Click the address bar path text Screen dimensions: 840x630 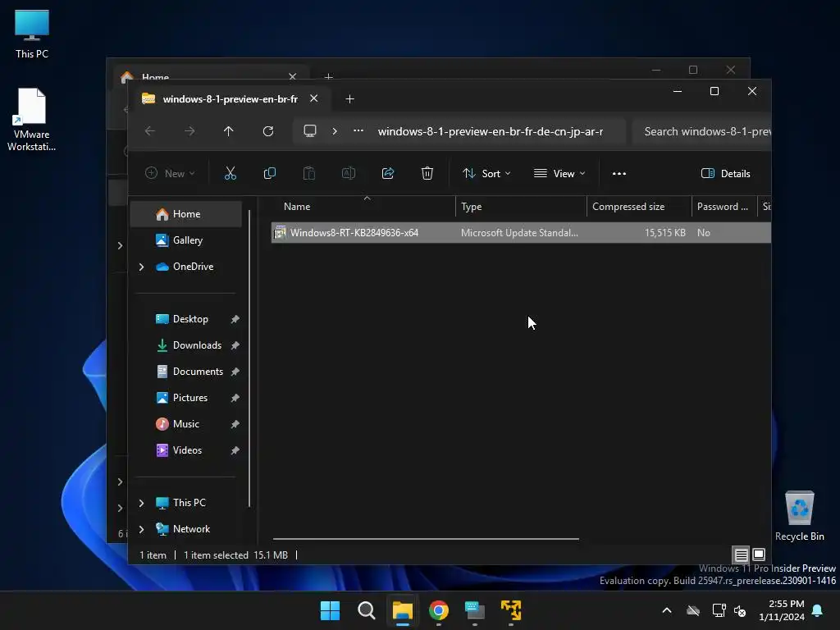[x=491, y=132]
